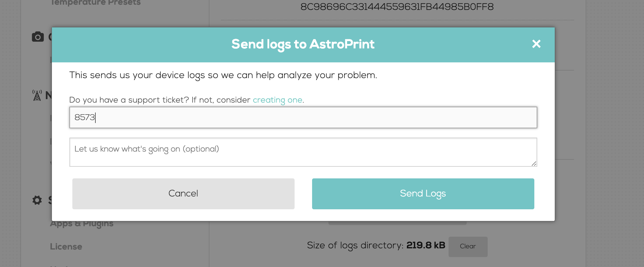Open the "creating one" support ticket link
Image resolution: width=644 pixels, height=267 pixels.
[277, 100]
